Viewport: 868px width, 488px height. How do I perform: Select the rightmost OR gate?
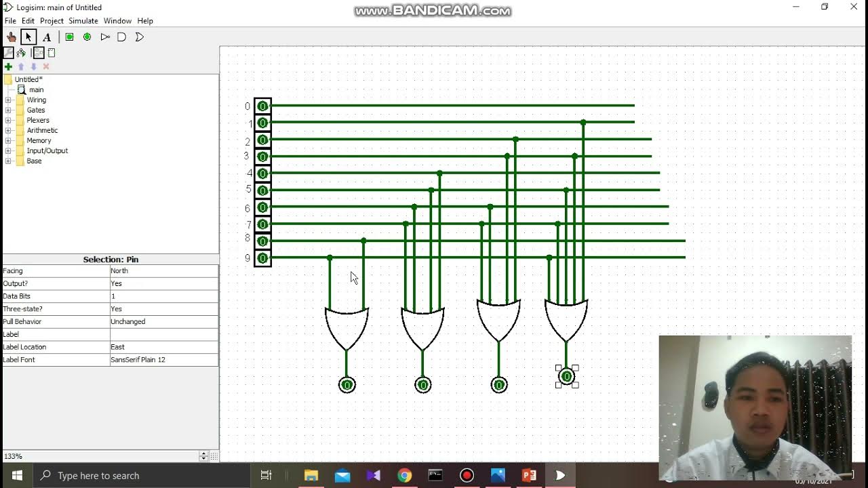[566, 320]
